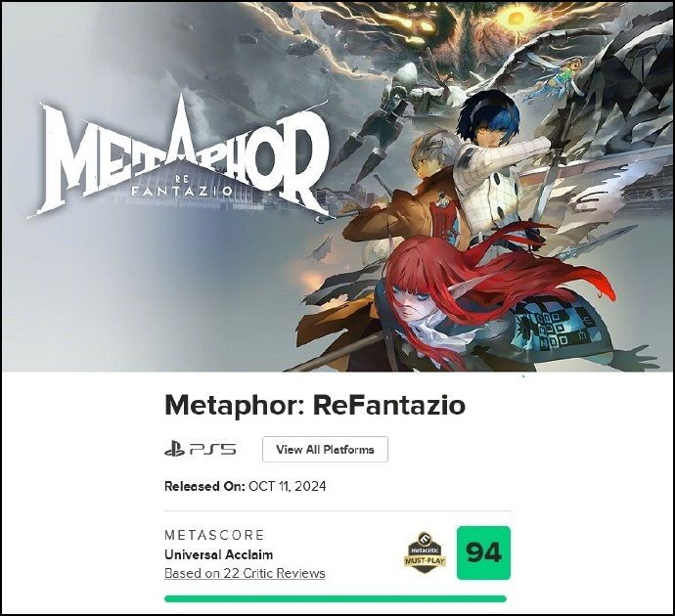Click the FANTAZIO subtitle in the logo
Viewport: 675px width, 616px height.
point(182,191)
